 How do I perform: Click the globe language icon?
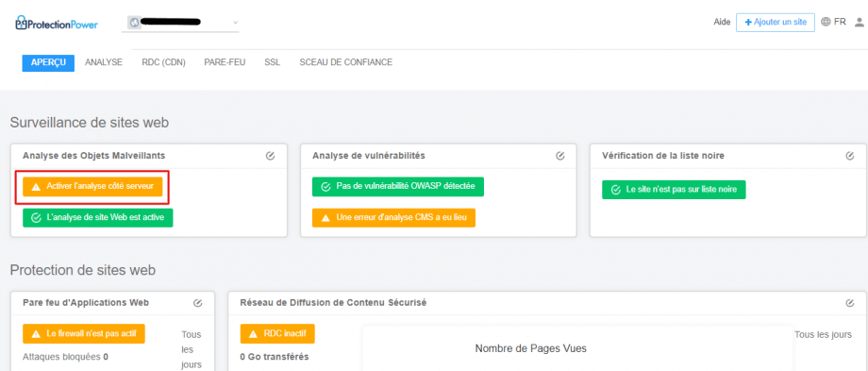pos(826,22)
